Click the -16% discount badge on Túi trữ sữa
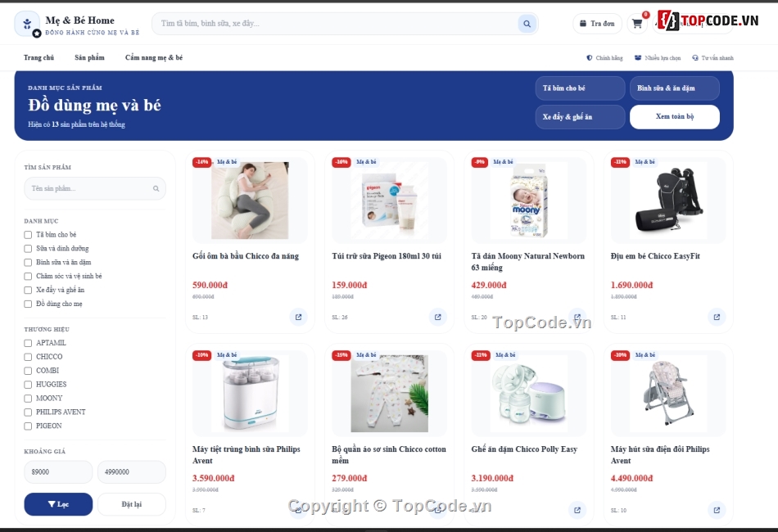 [x=342, y=162]
